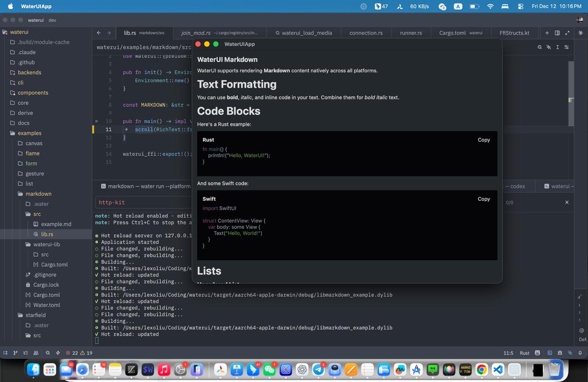Open the outline panel from the status bar
588x382 pixels.
click(26, 353)
